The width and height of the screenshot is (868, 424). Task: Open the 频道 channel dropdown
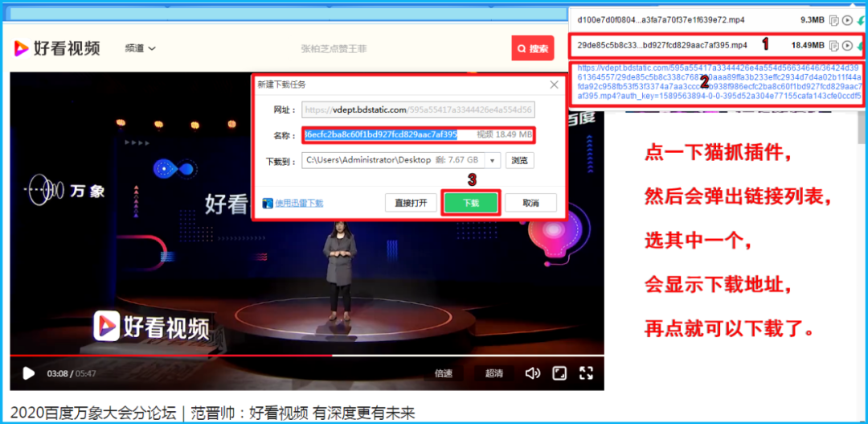[x=140, y=49]
